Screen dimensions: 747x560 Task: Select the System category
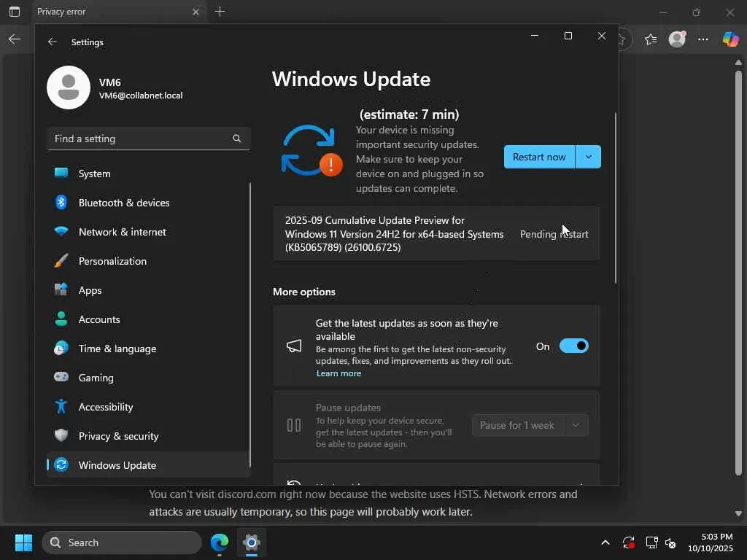pyautogui.click(x=149, y=174)
